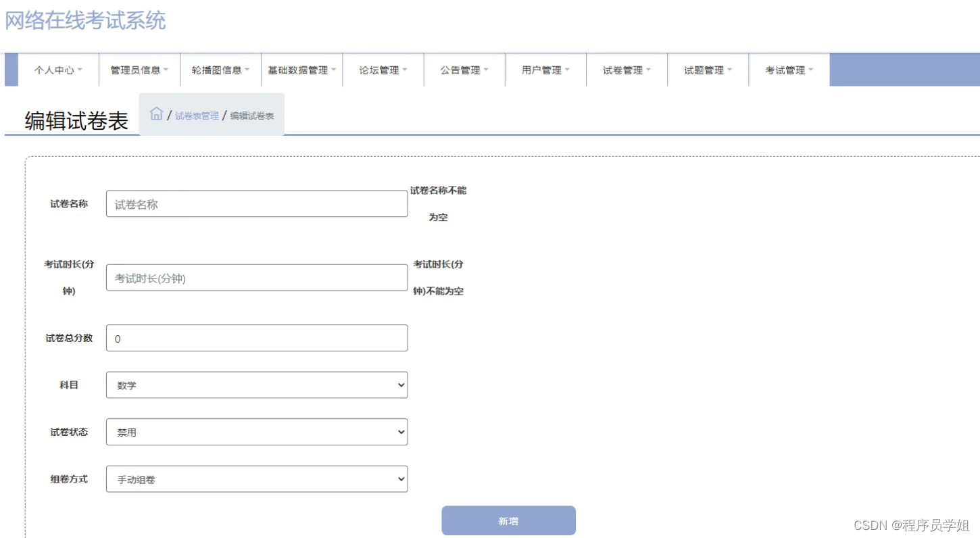Click the 编辑试卷表 breadcrumb text
The height and width of the screenshot is (538, 980).
(x=252, y=116)
